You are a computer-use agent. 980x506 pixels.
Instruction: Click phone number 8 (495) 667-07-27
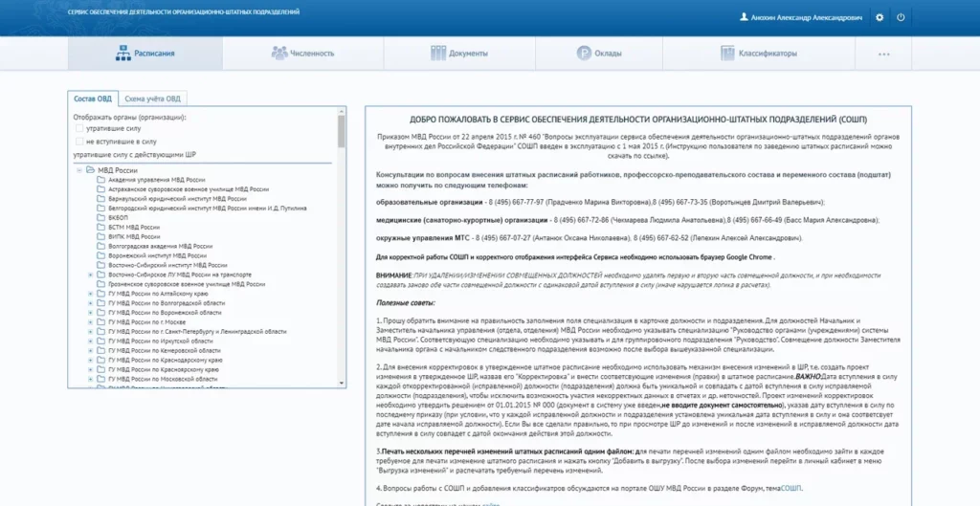[502, 238]
